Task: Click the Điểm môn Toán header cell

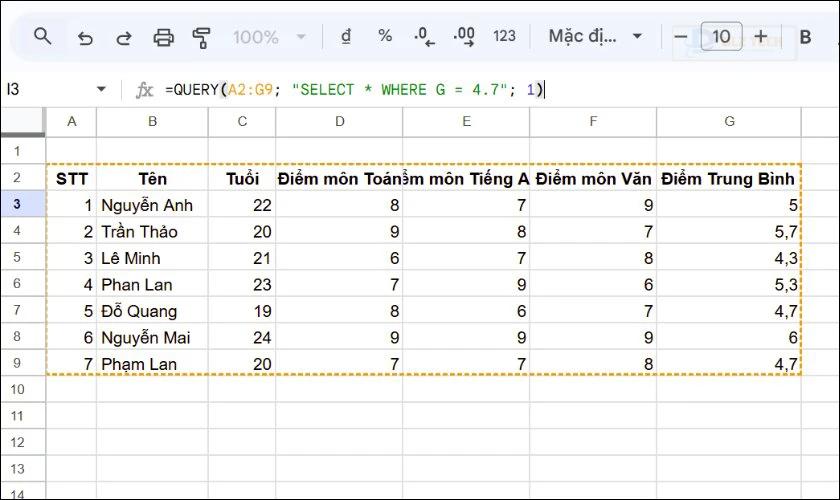Action: [339, 178]
